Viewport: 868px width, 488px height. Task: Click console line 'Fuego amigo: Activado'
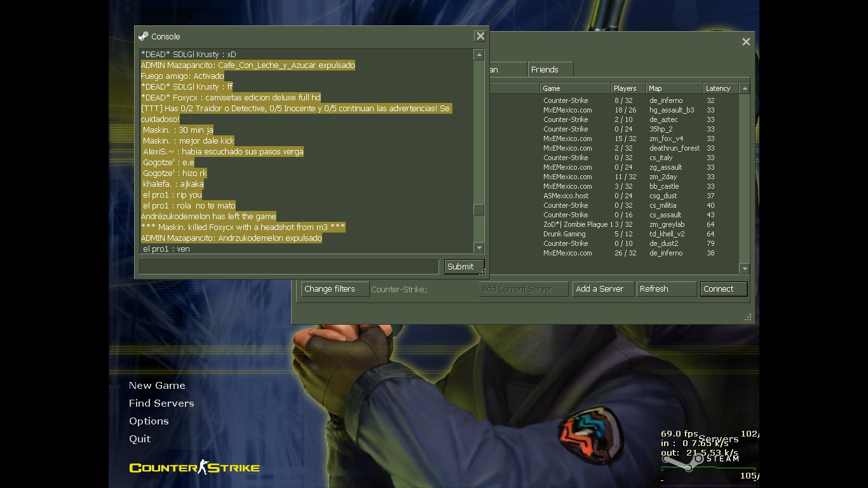(182, 76)
